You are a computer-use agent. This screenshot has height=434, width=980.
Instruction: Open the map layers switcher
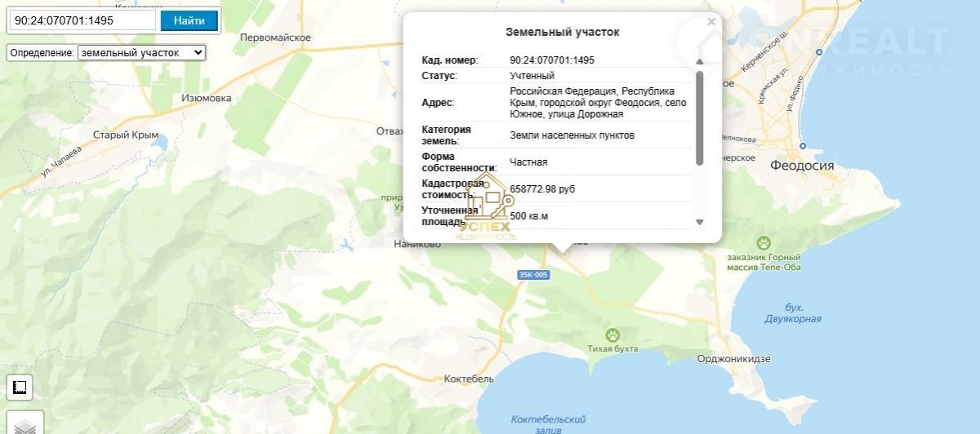click(x=25, y=427)
